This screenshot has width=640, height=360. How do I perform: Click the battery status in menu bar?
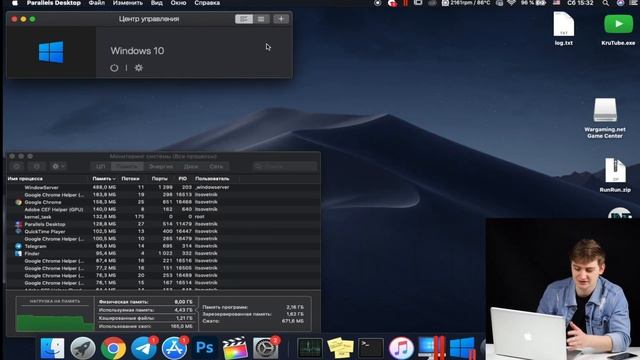pyautogui.click(x=533, y=3)
